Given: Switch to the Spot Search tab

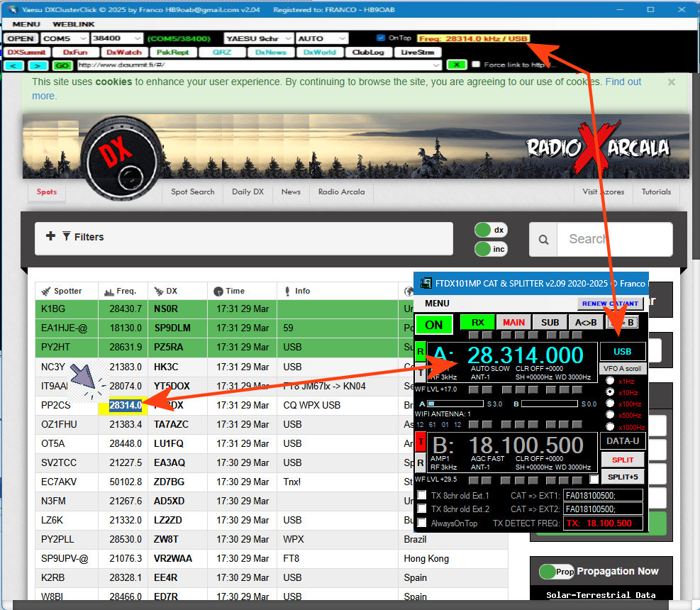Looking at the screenshot, I should (192, 192).
